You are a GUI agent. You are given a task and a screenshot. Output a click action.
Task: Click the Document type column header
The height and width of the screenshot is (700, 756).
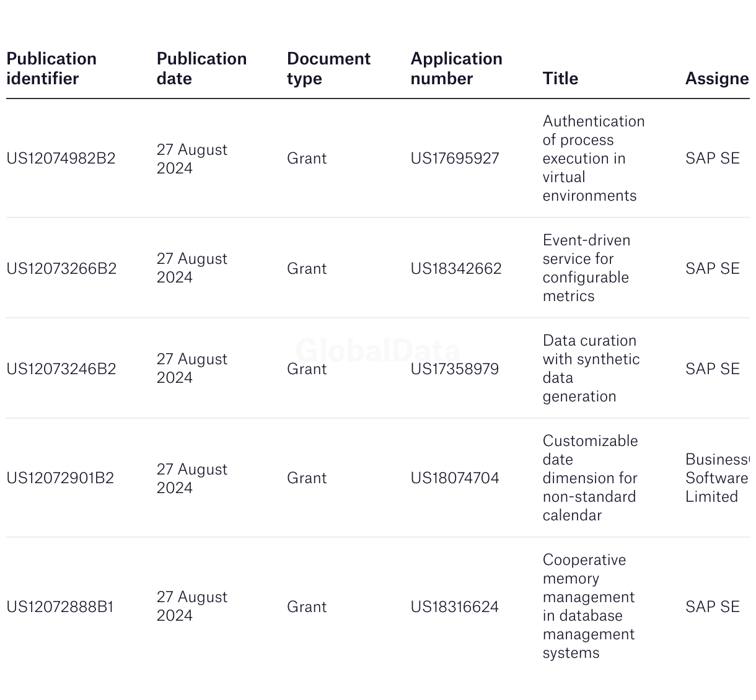pos(328,68)
